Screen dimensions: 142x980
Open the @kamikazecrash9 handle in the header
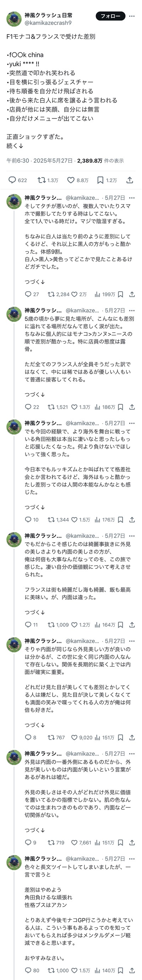click(x=48, y=23)
